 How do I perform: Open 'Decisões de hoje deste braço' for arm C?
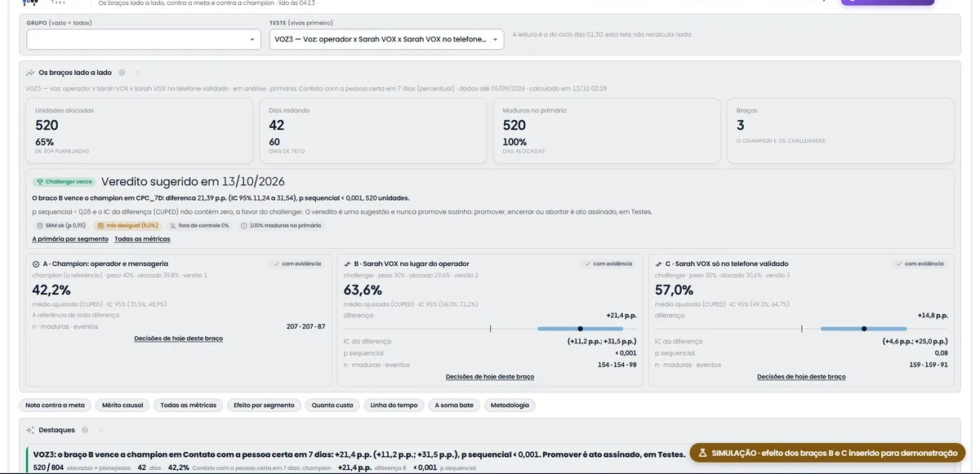[801, 377]
